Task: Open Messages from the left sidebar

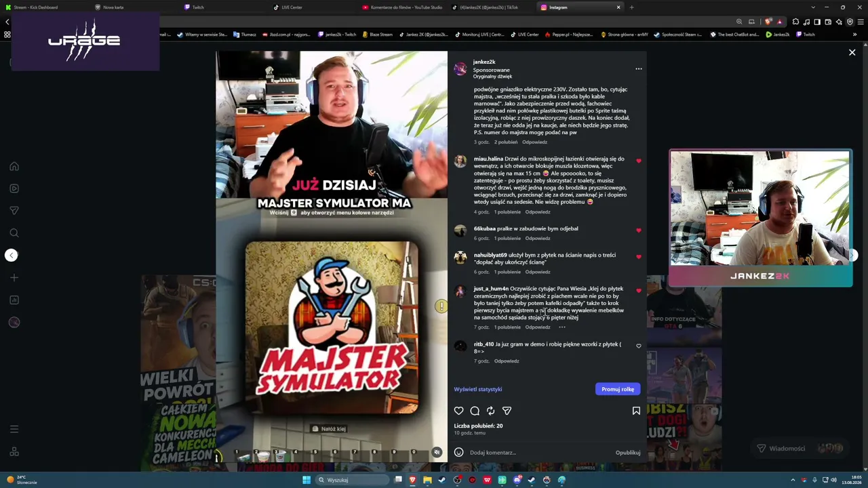Action: (14, 211)
